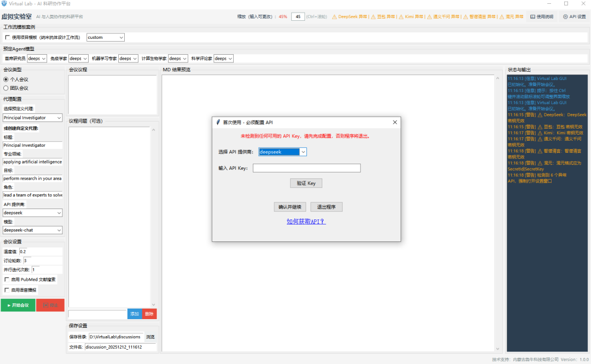The image size is (591, 364).
Task: Click the 技术支持 footer text
Action: [x=525, y=360]
